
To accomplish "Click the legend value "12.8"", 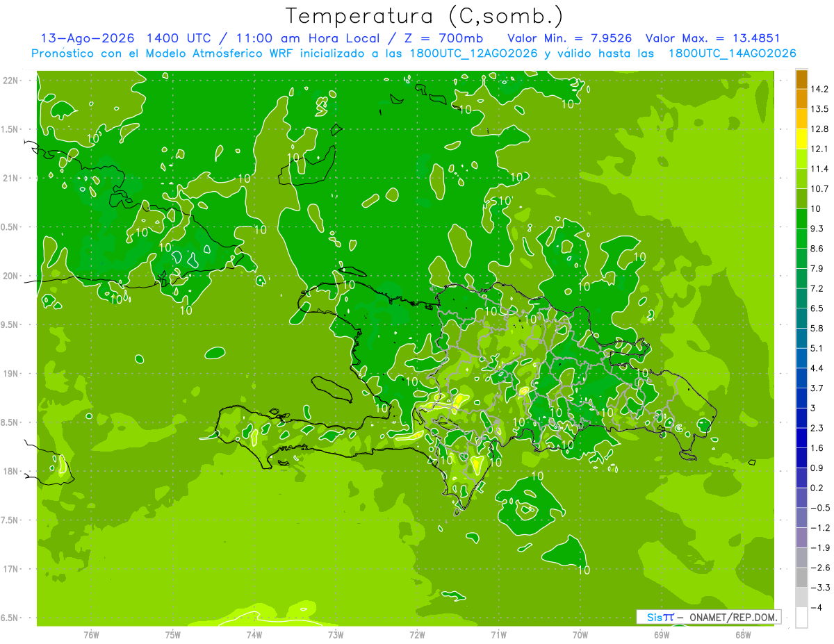I will pos(820,129).
